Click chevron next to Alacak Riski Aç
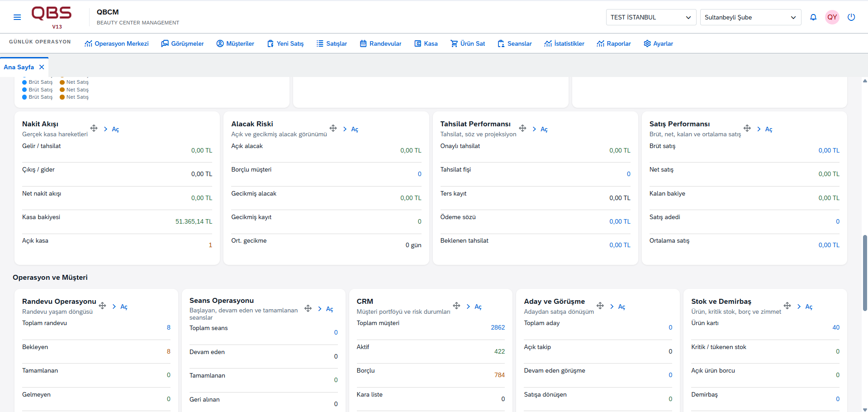This screenshot has width=868, height=412. click(345, 129)
